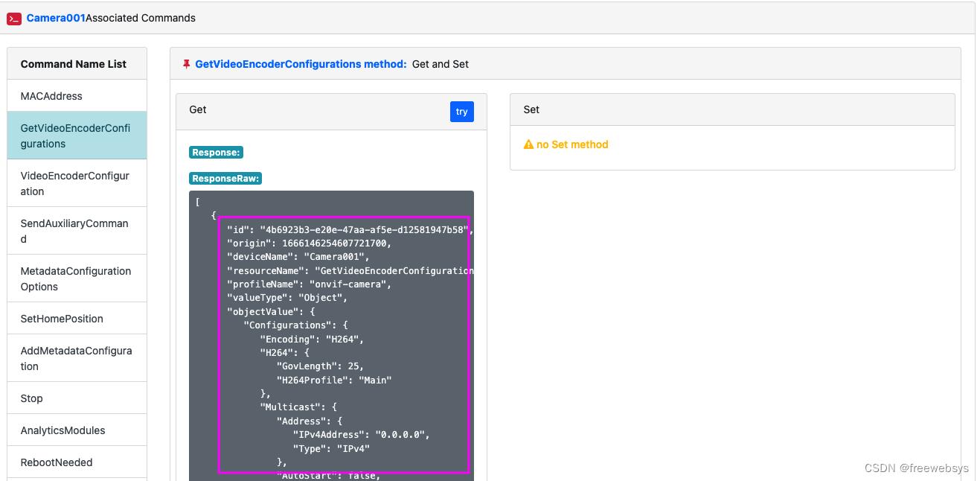Open AnalyticsModules command
The height and width of the screenshot is (481, 980).
63,430
